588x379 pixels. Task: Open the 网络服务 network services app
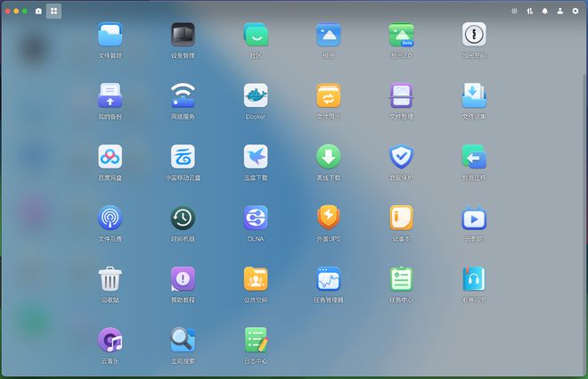click(x=183, y=96)
